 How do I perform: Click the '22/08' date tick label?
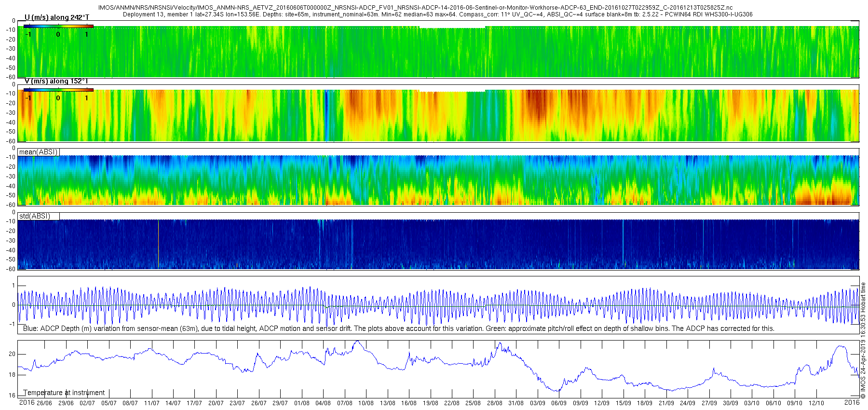tap(452, 403)
